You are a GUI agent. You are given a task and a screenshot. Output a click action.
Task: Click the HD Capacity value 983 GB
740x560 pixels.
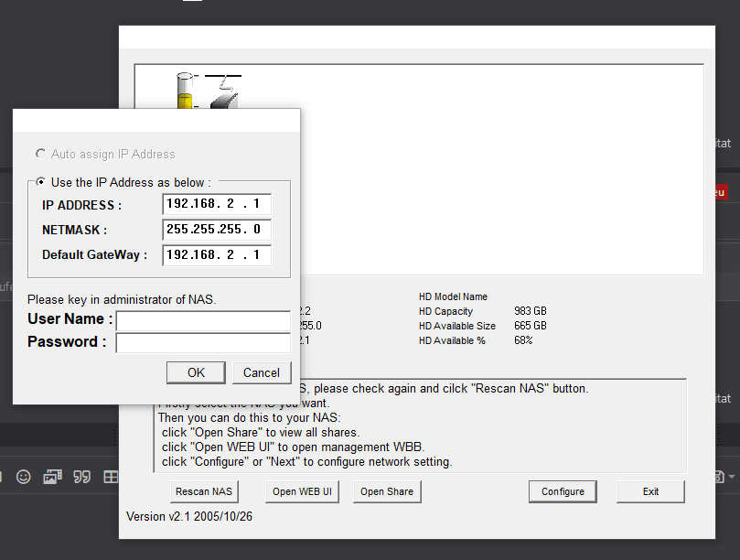531,311
